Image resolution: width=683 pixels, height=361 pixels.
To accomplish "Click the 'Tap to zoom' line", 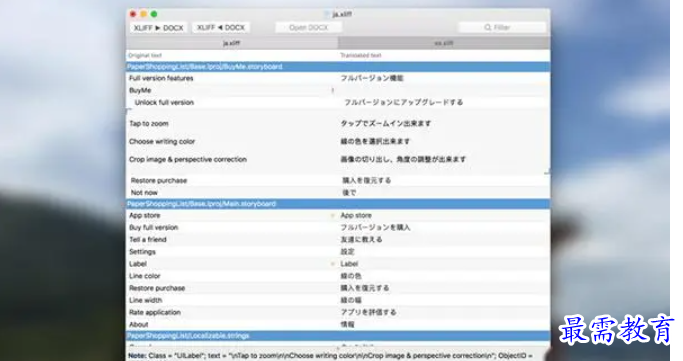I will (149, 124).
